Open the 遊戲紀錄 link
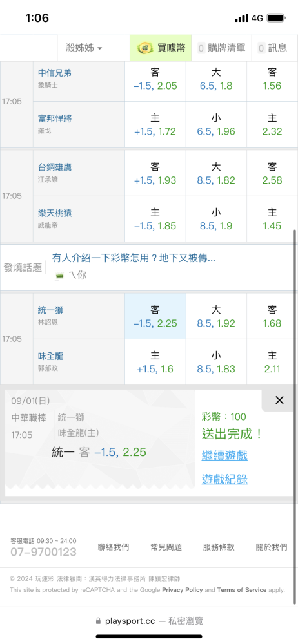Image resolution: width=298 pixels, height=644 pixels. click(x=224, y=479)
